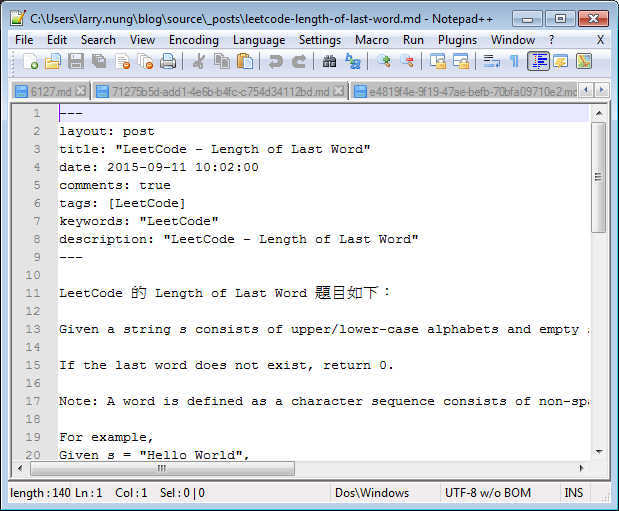The height and width of the screenshot is (511, 619).
Task: Open the Run menu
Action: coord(413,40)
